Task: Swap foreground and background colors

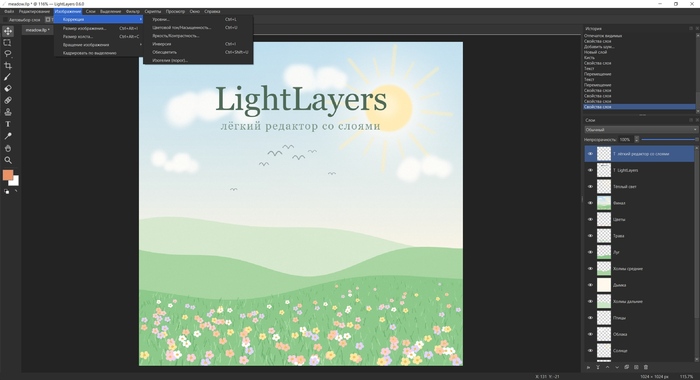Action: click(16, 191)
